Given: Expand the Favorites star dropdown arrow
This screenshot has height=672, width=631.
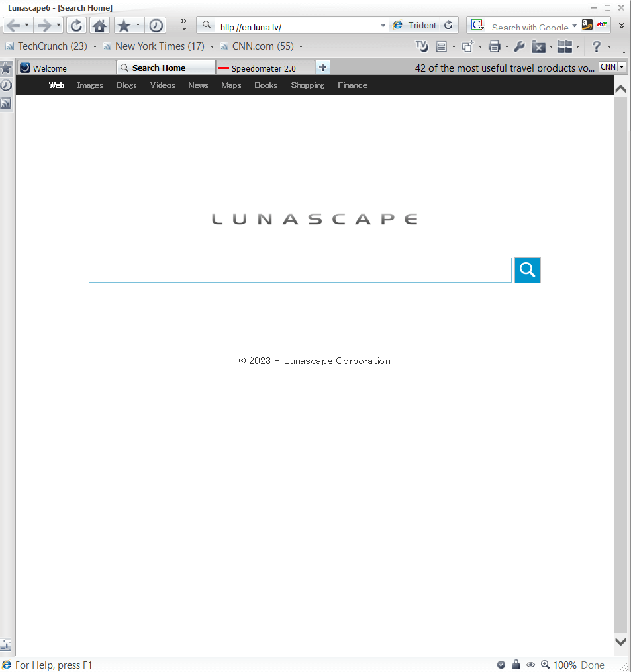Looking at the screenshot, I should coord(138,25).
